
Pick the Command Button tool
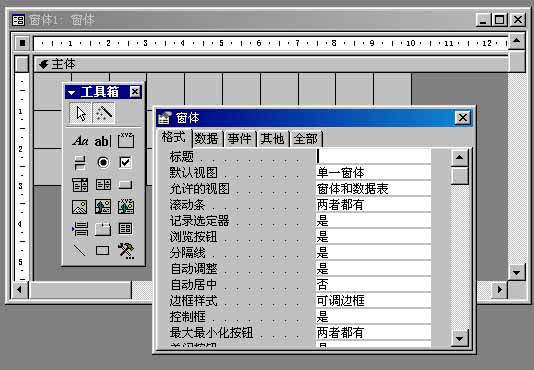pos(125,185)
